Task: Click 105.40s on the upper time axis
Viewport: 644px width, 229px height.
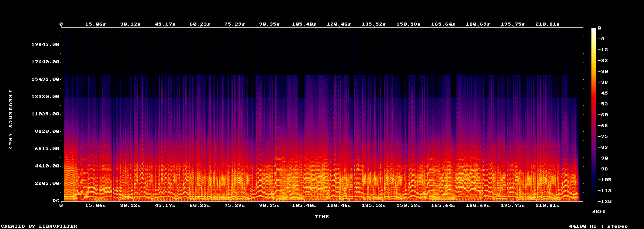Action: tap(304, 24)
